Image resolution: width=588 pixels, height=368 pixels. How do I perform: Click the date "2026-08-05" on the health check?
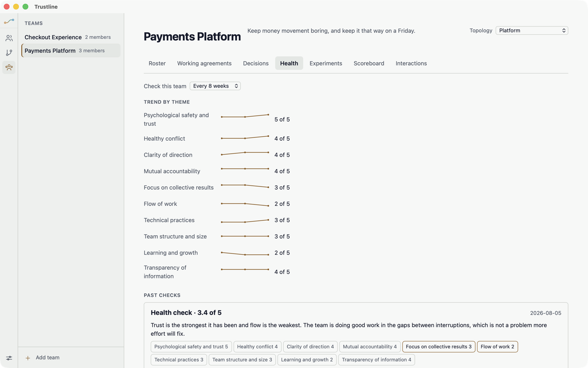tap(546, 313)
